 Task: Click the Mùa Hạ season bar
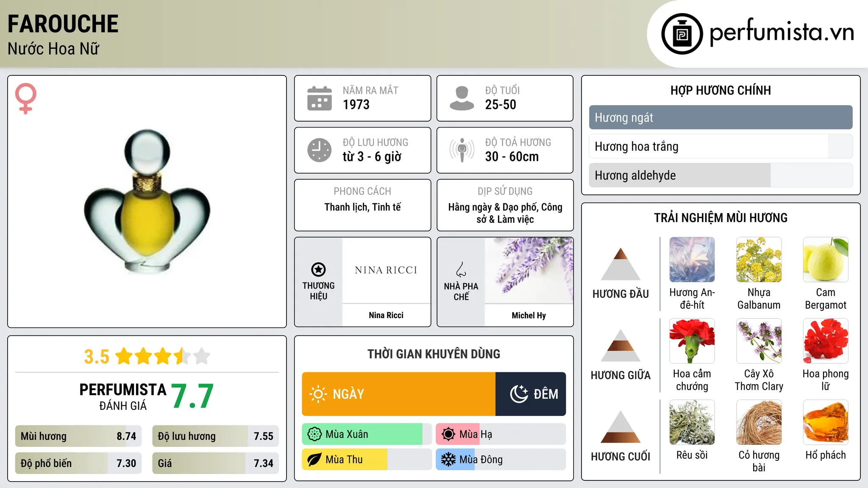[x=501, y=434]
